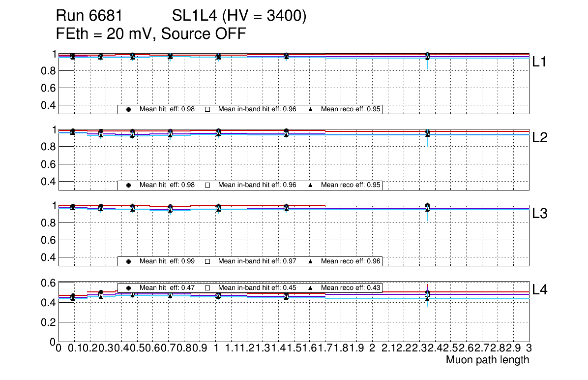This screenshot has height=380, width=588.
Task: Click the open square beside 'Mean in-band hit eff: 0.97'
Action: pos(207,261)
